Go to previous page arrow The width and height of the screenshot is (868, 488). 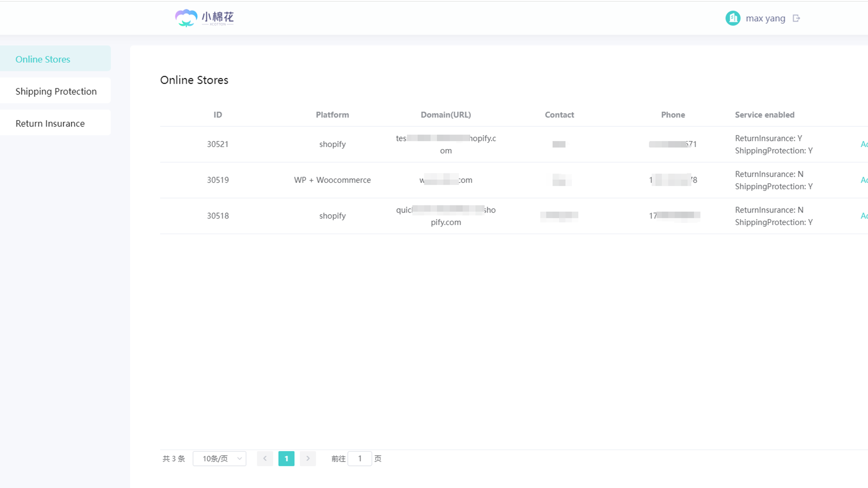[265, 459]
